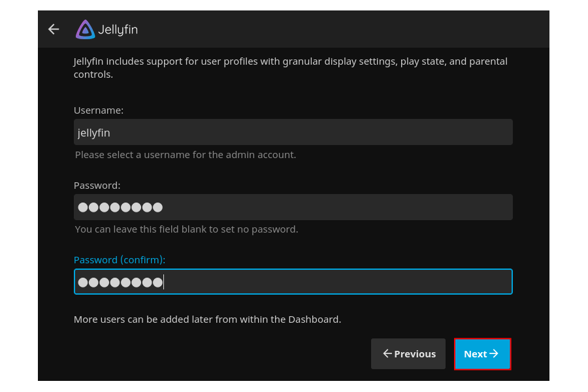
Task: Click the gradient Jellyfin emblem
Action: [85, 29]
